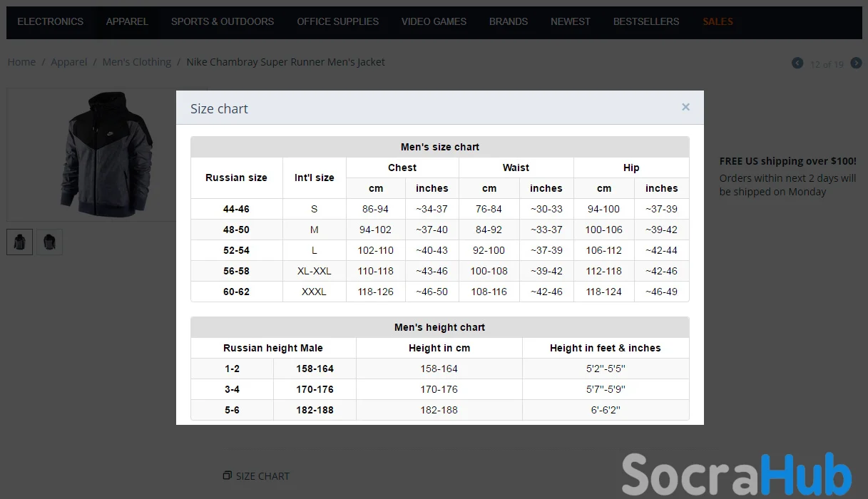This screenshot has height=499, width=868.
Task: Click the Hip column header
Action: click(631, 168)
